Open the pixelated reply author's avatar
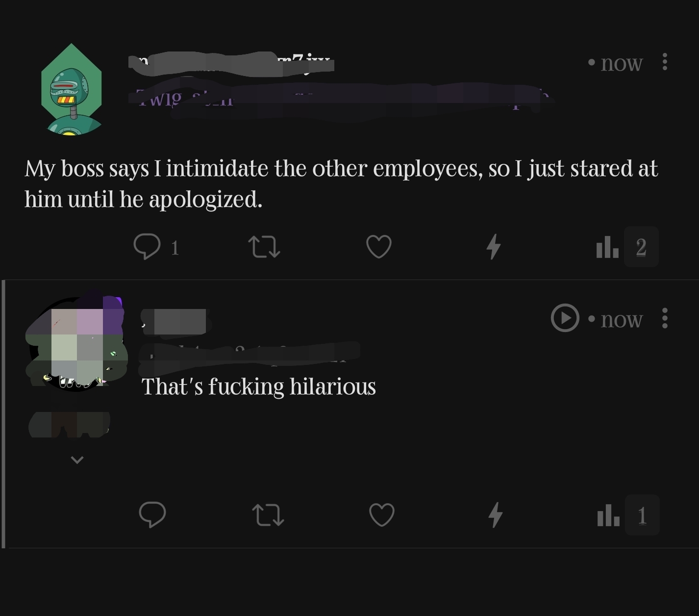This screenshot has height=616, width=699. pos(76,343)
